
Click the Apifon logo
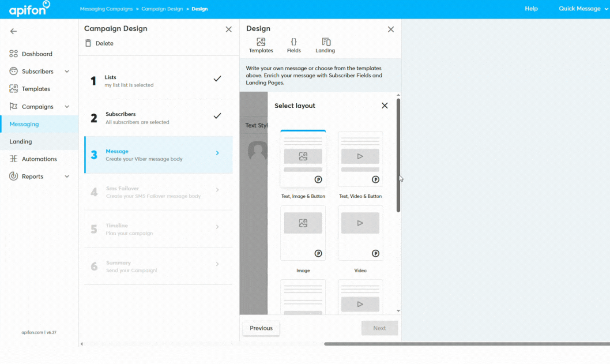[x=29, y=9]
